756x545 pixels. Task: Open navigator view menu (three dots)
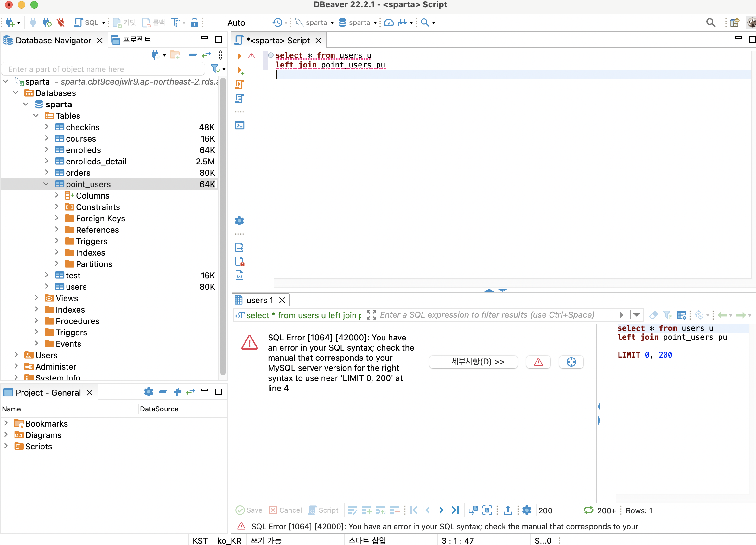(220, 55)
